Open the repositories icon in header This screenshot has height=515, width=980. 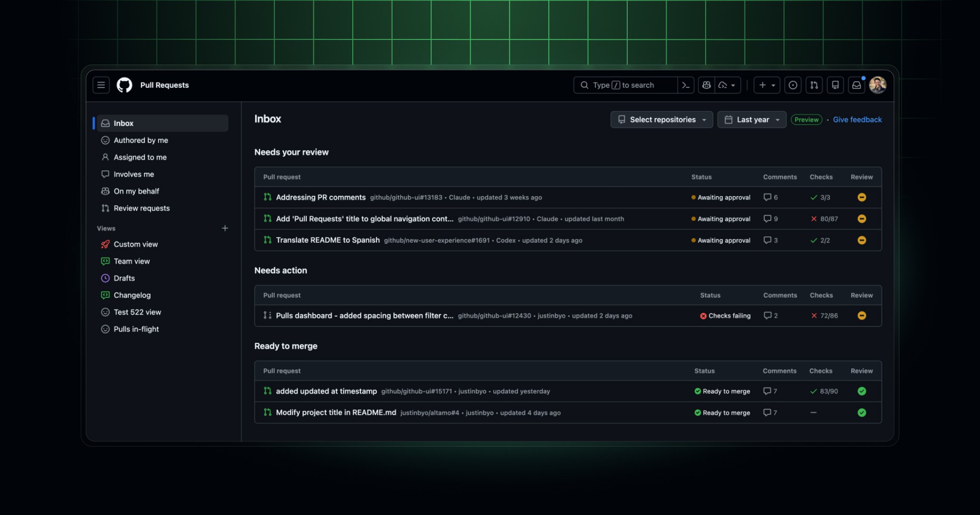coord(835,85)
